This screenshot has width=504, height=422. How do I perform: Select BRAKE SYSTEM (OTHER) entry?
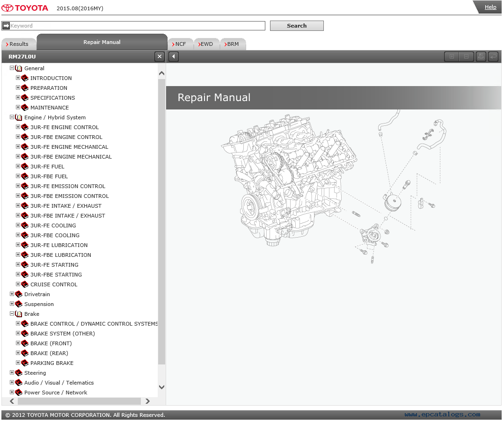[63, 334]
